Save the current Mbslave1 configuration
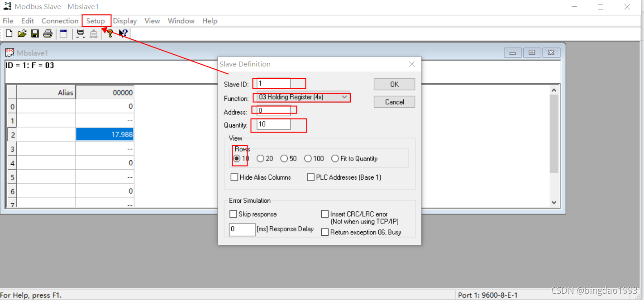Viewport: 644px width, 300px height. 35,33
